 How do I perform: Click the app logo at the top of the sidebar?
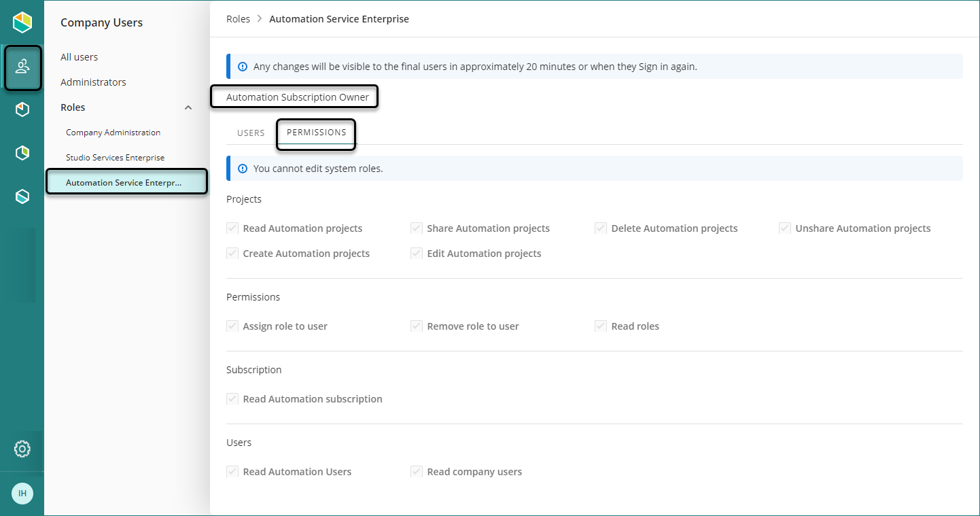pos(22,22)
